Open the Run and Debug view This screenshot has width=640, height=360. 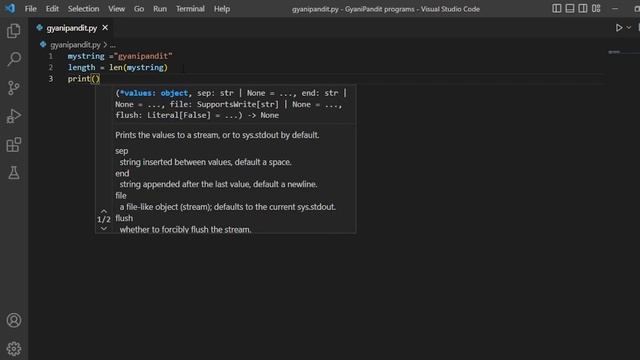pos(13,116)
